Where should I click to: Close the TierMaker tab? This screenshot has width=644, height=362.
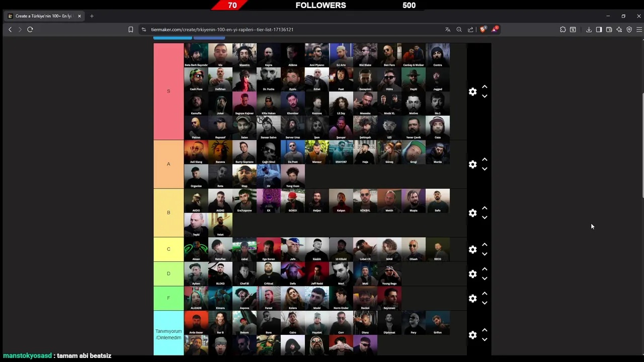click(79, 16)
